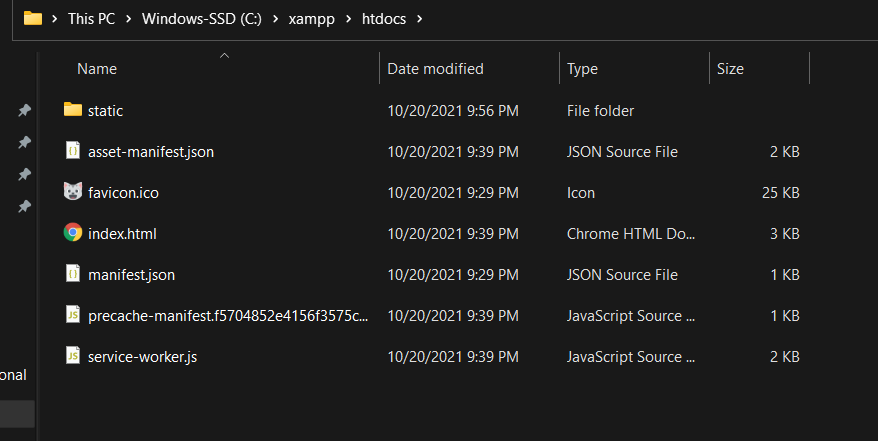Click the 3 KB size of index.html
The image size is (878, 441).
click(x=784, y=234)
